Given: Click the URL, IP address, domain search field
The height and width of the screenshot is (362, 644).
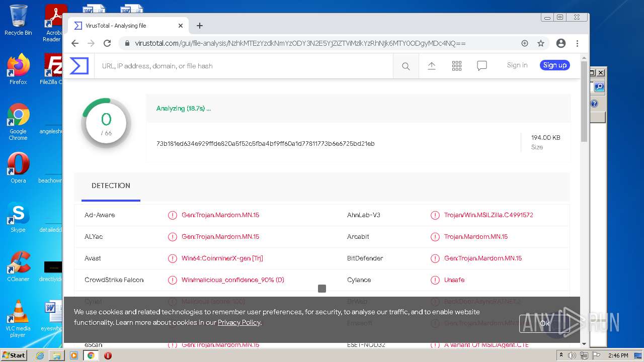Looking at the screenshot, I should click(244, 66).
